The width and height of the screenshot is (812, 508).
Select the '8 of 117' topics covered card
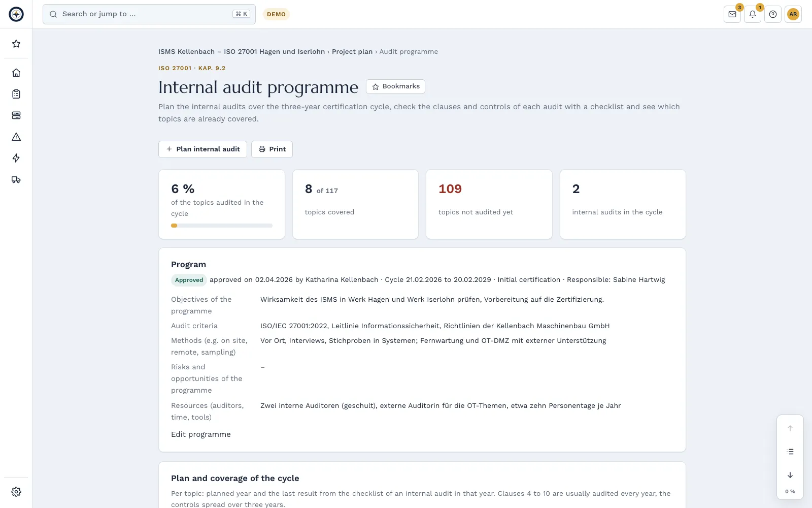tap(355, 204)
